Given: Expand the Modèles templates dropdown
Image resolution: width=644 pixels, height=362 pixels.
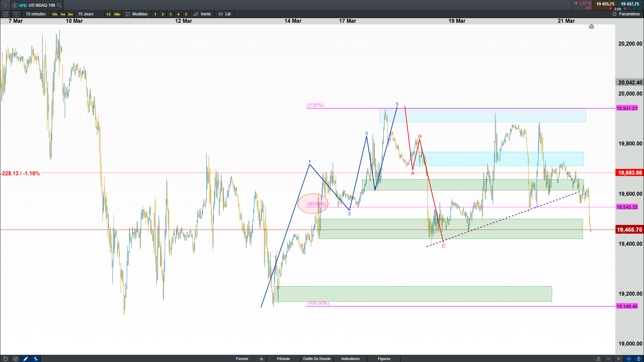Looking at the screenshot, I should 137,14.
